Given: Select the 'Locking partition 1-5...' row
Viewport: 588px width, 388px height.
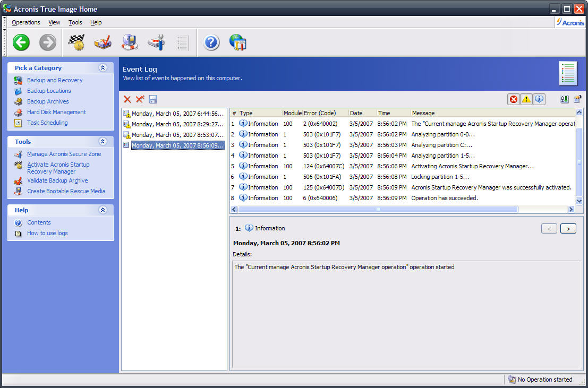Looking at the screenshot, I should coord(403,177).
